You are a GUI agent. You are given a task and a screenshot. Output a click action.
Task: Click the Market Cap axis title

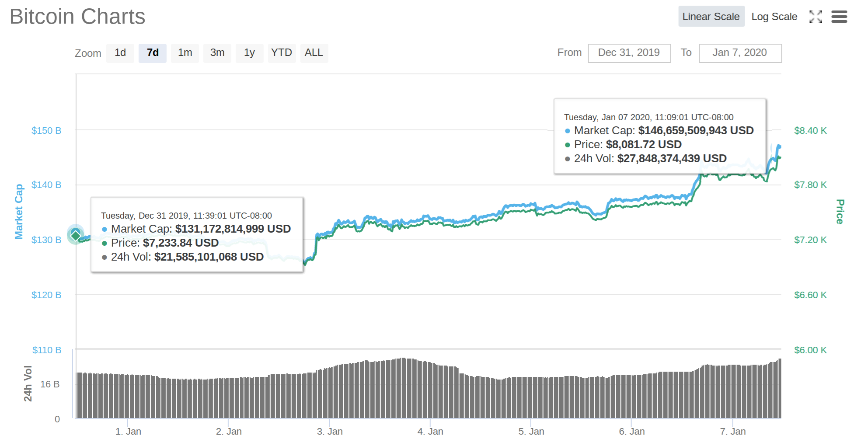(19, 212)
